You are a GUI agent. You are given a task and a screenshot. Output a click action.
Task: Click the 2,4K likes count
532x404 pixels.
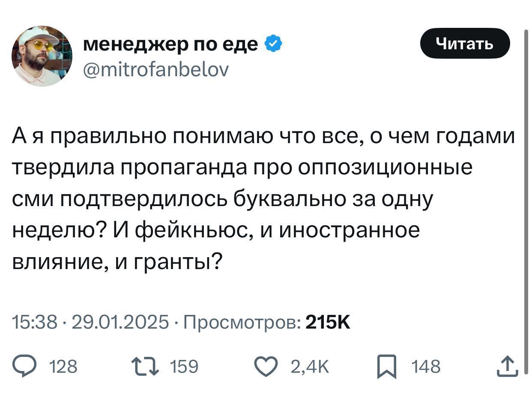coord(309,367)
